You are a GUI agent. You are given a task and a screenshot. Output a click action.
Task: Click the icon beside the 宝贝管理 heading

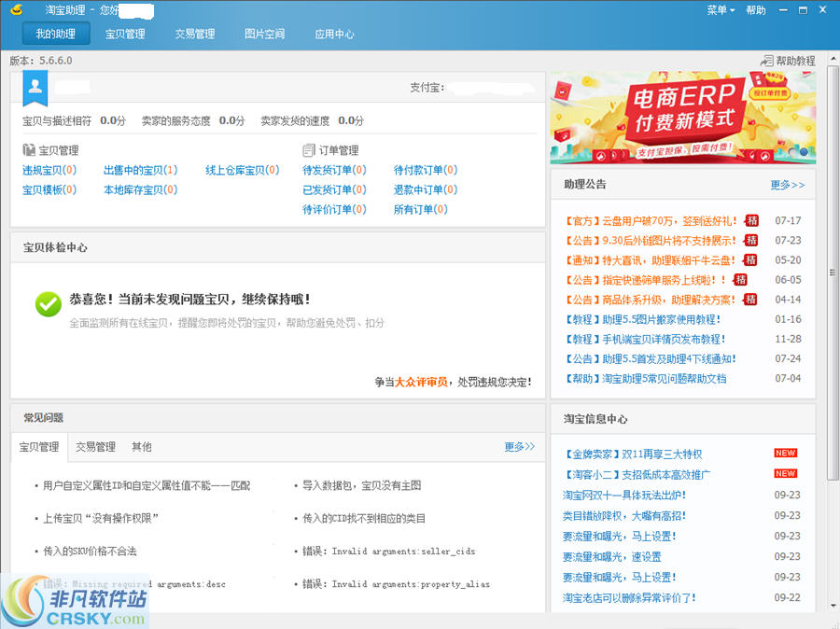(x=29, y=150)
